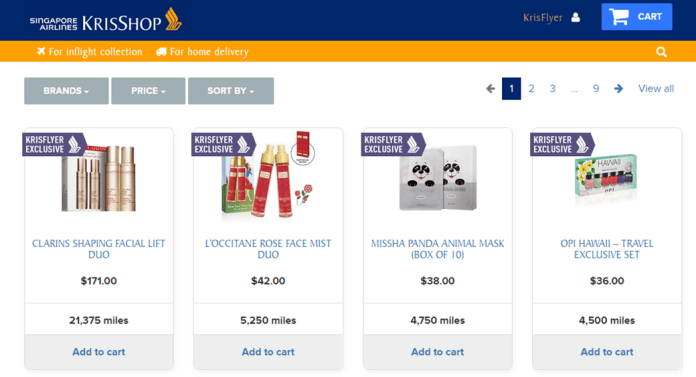Select the delivery truck icon

click(x=161, y=52)
